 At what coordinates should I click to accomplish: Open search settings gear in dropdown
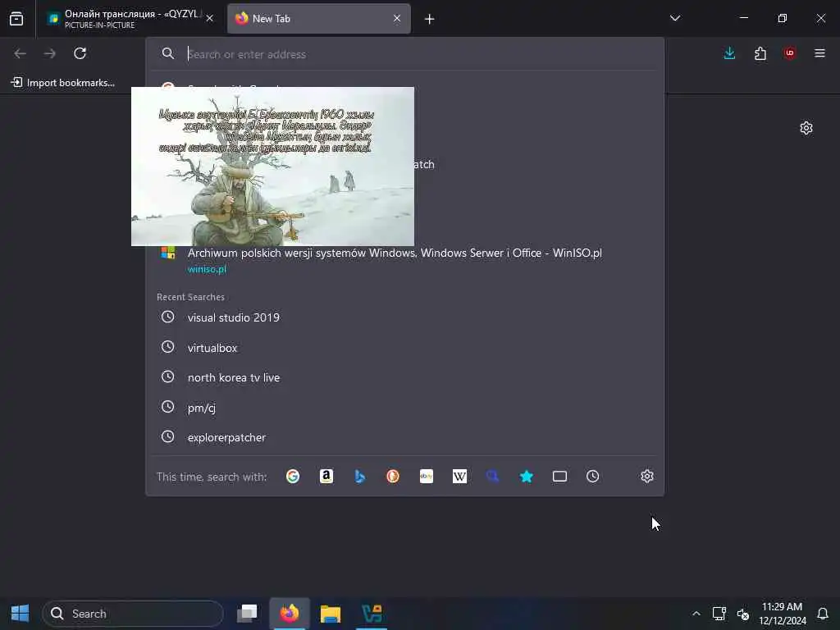[x=647, y=477]
